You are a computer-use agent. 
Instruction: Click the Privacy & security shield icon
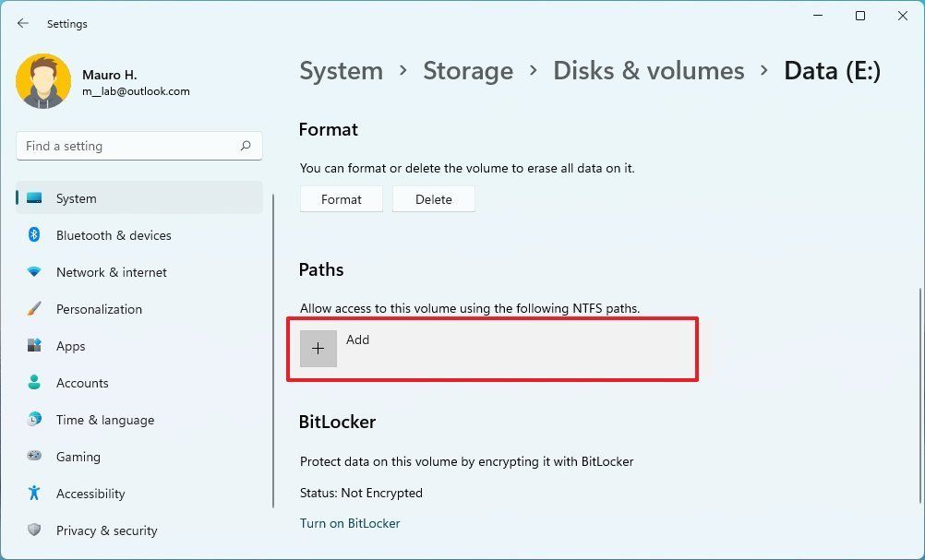[34, 530]
